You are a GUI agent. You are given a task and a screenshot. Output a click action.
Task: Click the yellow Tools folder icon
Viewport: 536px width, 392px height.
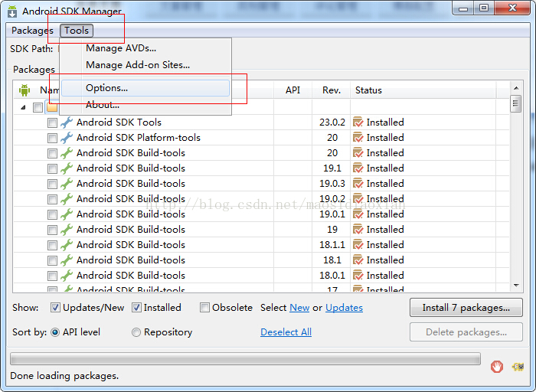(52, 108)
